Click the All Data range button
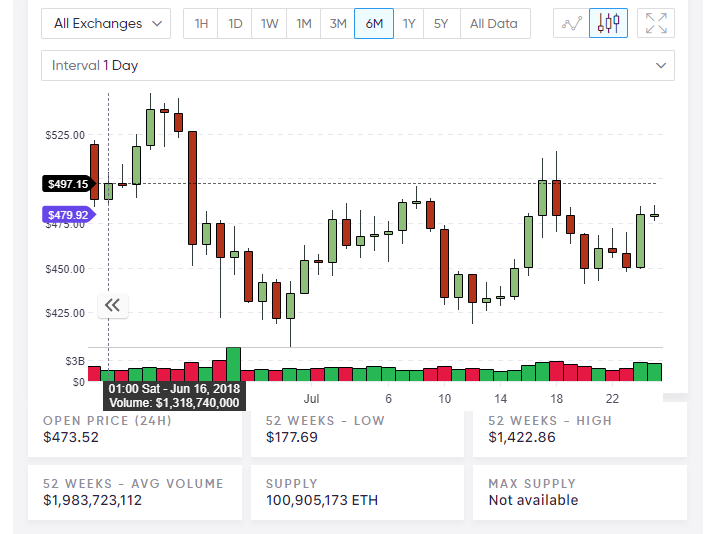 [494, 23]
